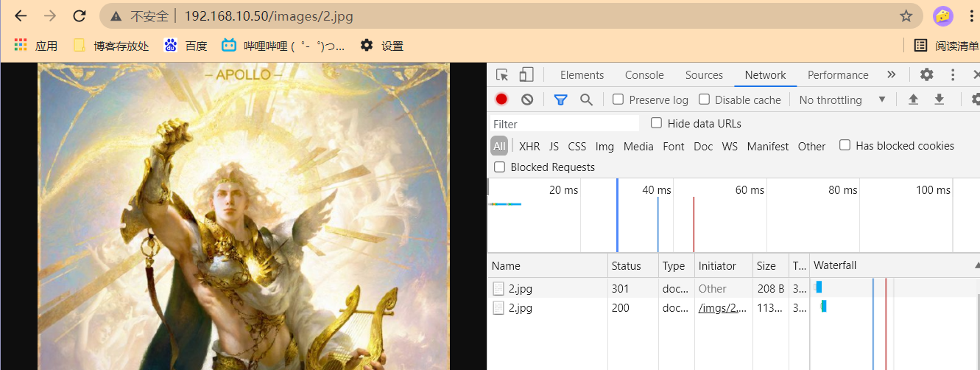
Task: Check the Has blocked cookies checkbox
Action: click(845, 145)
